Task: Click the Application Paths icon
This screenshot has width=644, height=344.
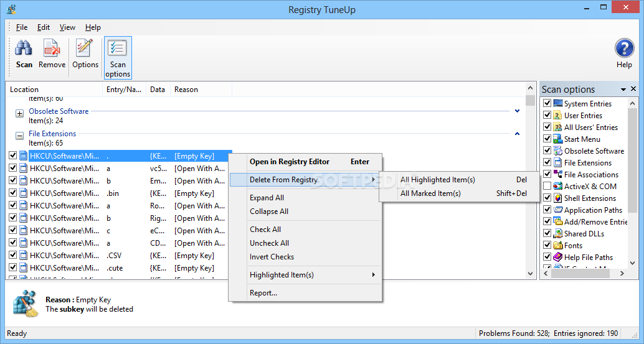Action: tap(558, 210)
